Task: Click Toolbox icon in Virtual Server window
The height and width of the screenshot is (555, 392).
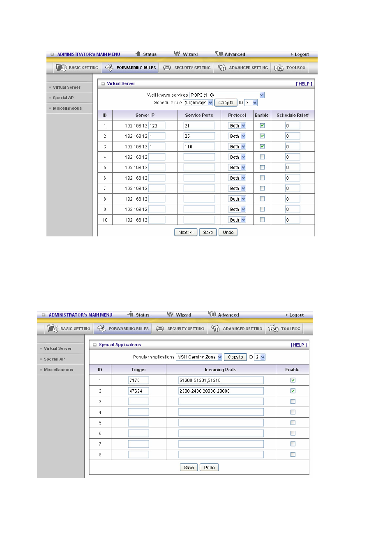Action: tap(279, 67)
